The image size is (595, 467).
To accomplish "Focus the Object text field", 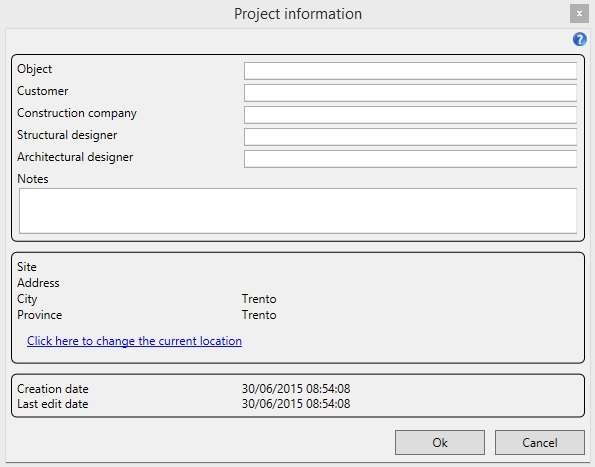I will 410,71.
